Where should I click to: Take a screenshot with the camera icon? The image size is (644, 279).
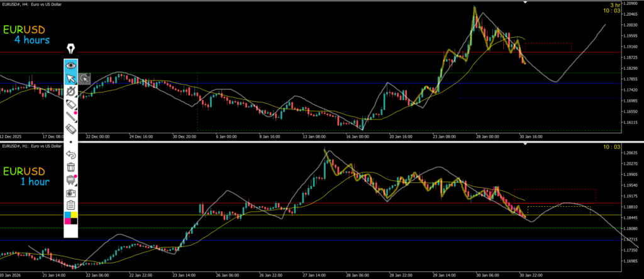click(x=71, y=192)
